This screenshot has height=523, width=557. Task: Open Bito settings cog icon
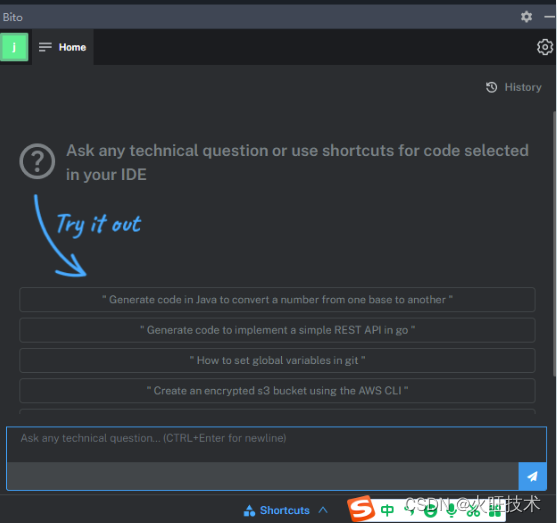545,47
